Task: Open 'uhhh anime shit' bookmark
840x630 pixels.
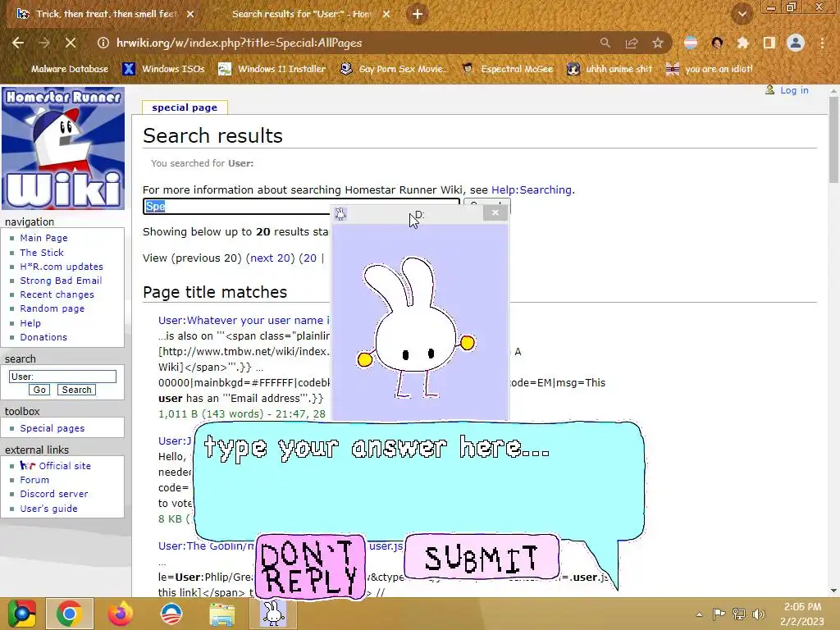Action: pos(609,69)
